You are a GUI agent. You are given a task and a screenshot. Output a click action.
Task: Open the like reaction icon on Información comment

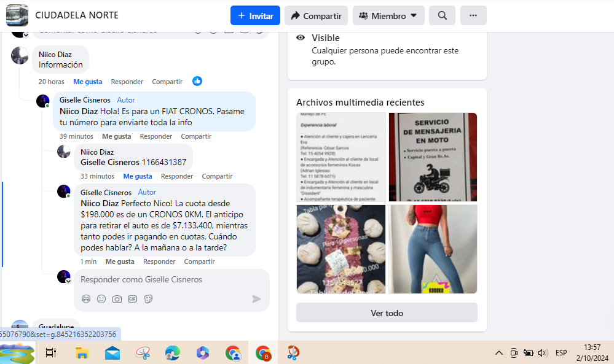pyautogui.click(x=197, y=81)
